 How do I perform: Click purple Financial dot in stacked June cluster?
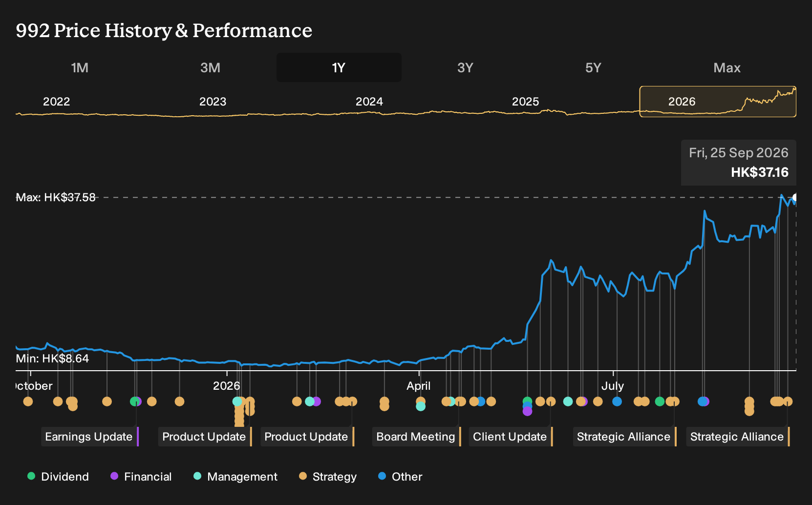527,411
